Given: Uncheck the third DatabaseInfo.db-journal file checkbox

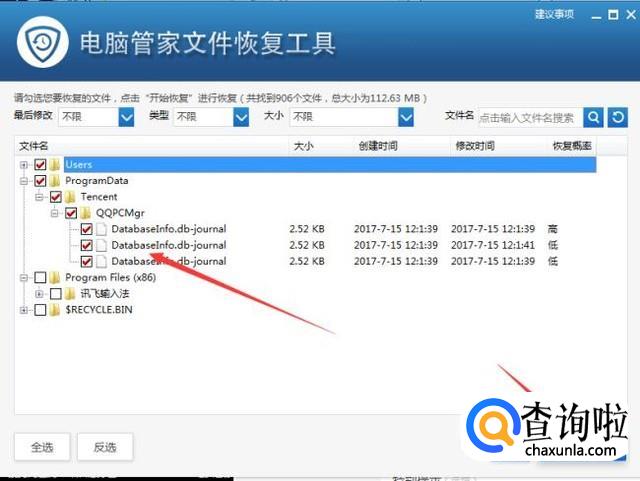Looking at the screenshot, I should coord(86,261).
